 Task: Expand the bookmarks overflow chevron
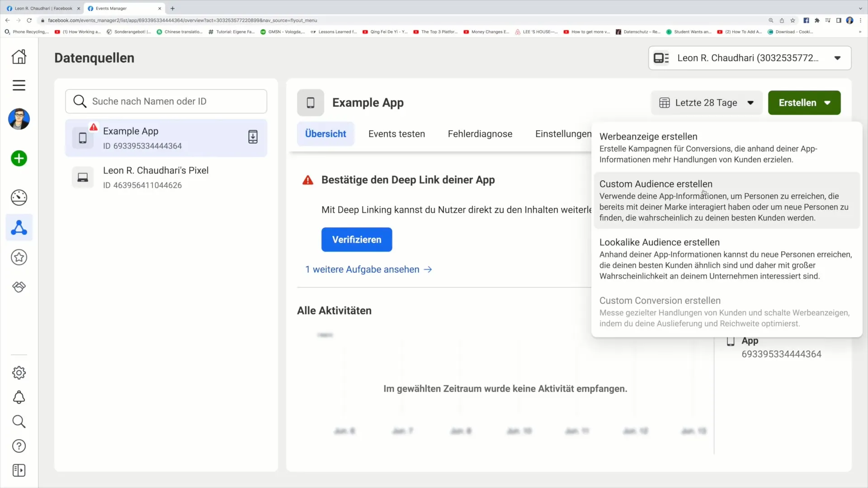click(860, 32)
